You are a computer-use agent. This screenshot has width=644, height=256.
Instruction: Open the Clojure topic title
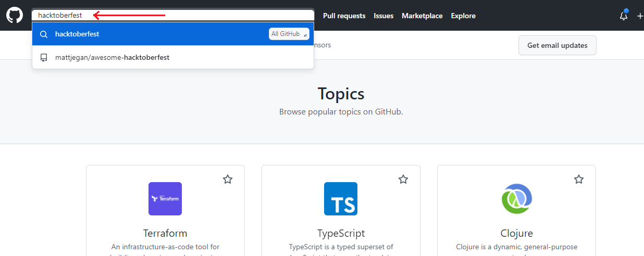point(516,233)
